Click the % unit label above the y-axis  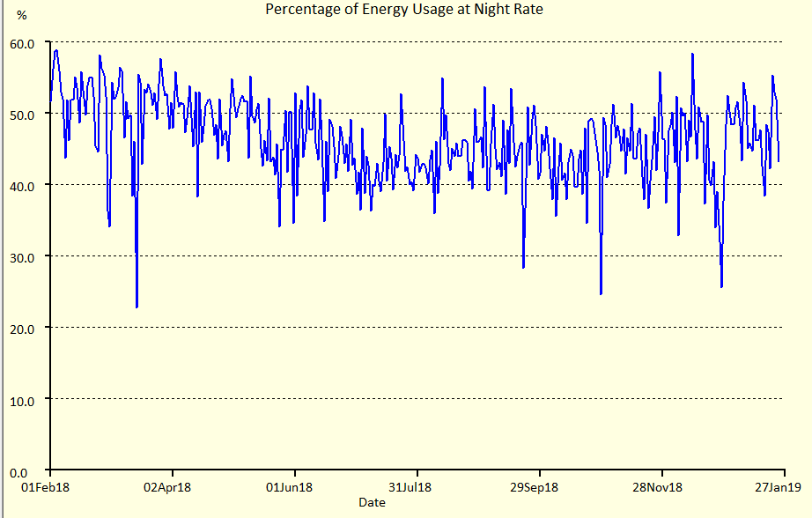pos(22,16)
